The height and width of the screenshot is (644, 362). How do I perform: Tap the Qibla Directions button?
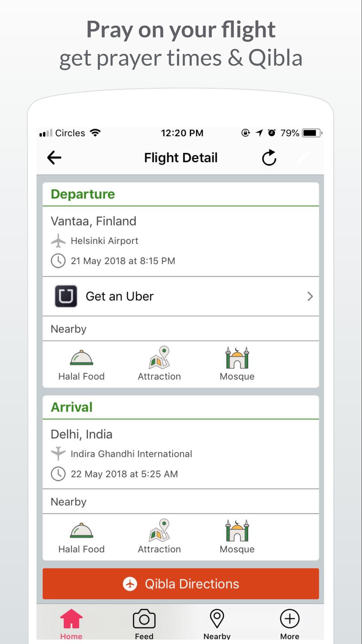tap(181, 584)
